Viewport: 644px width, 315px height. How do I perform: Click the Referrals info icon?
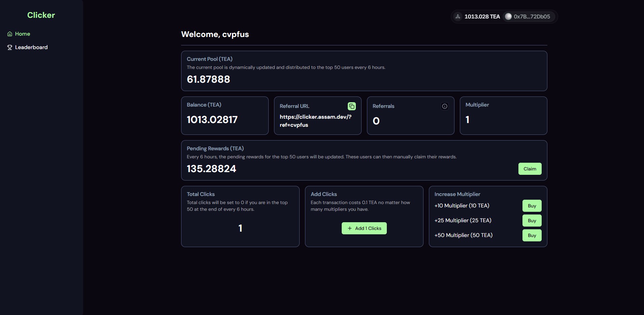click(x=444, y=106)
